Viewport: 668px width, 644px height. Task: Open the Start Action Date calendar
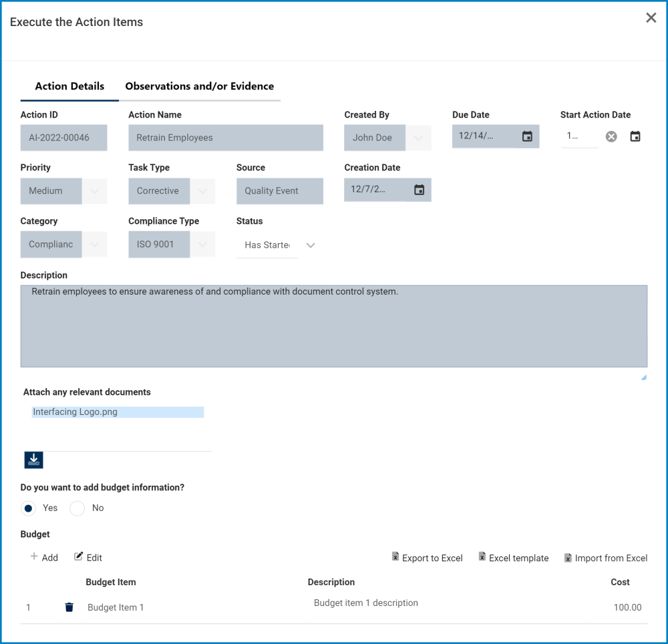(635, 136)
